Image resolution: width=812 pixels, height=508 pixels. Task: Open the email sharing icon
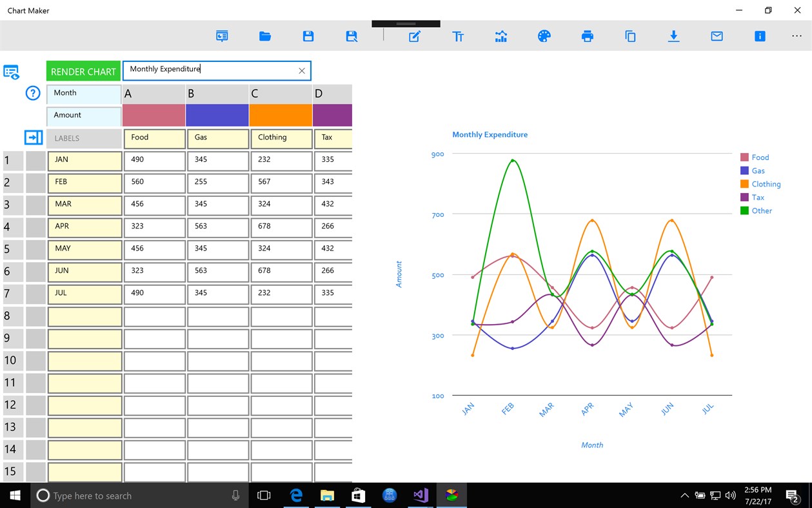[717, 37]
